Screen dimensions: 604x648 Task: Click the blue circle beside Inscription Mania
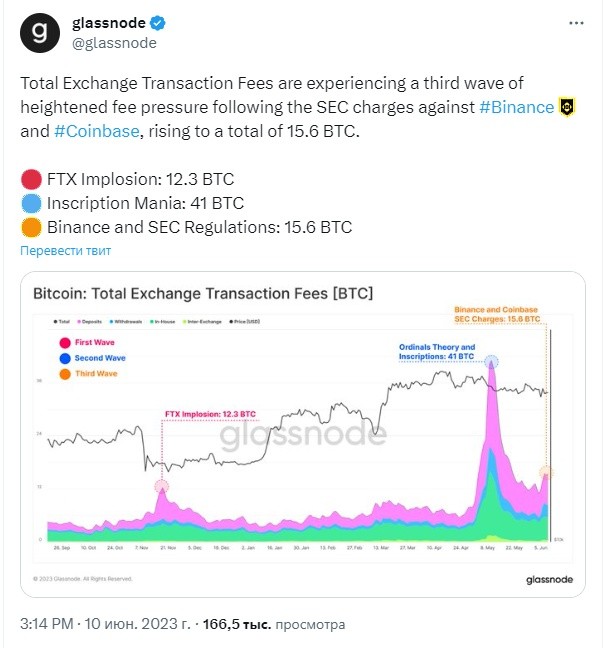click(x=31, y=203)
